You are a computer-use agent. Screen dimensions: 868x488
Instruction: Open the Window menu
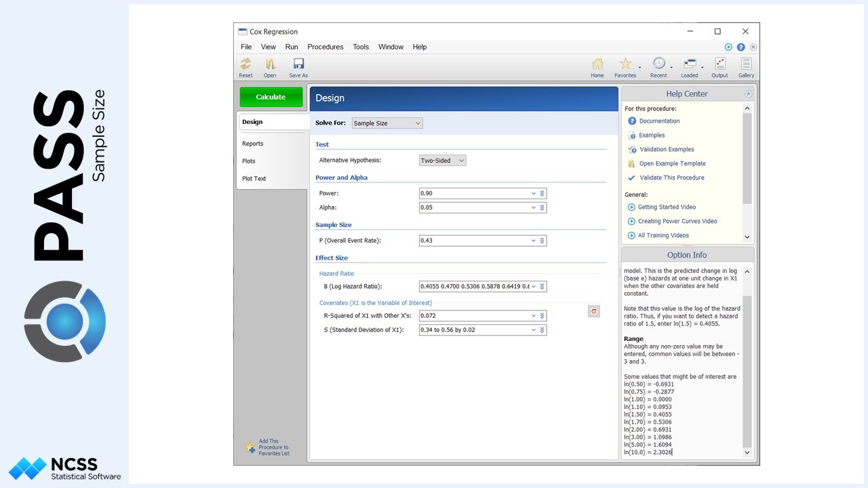tap(391, 47)
